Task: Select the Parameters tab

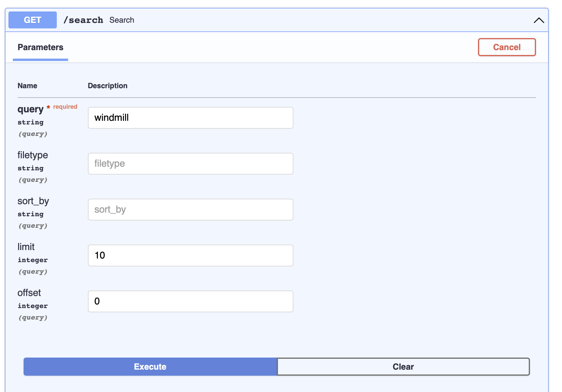Action: (x=40, y=47)
